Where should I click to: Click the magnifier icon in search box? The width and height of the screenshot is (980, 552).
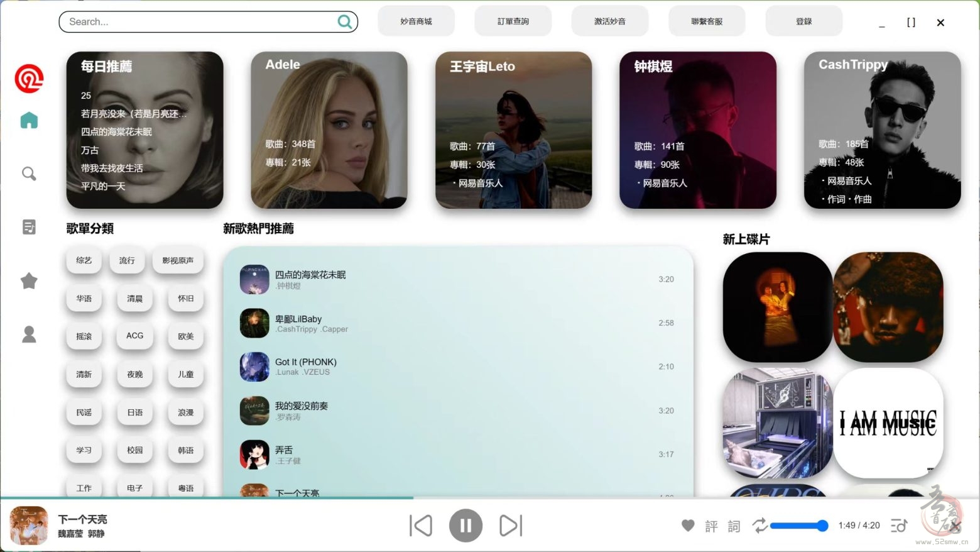(344, 22)
